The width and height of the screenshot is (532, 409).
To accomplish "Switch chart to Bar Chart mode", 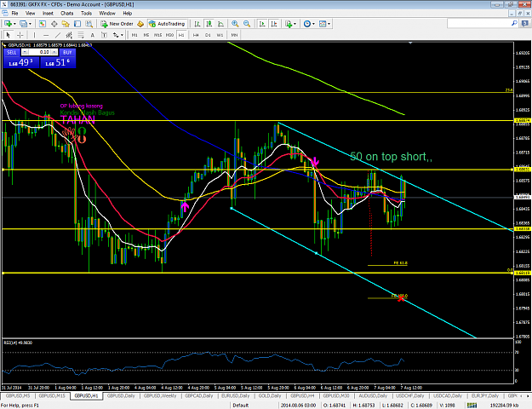I will 197,24.
